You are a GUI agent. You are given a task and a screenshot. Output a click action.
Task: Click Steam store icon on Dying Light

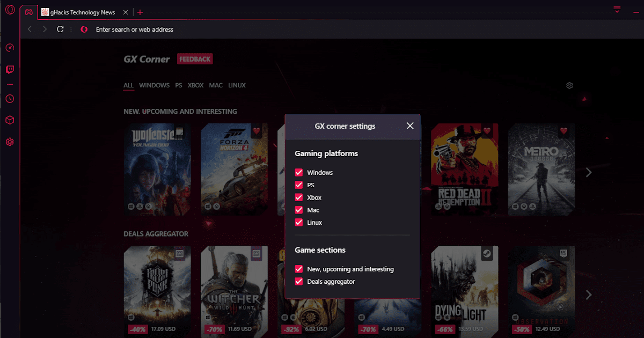pos(487,254)
